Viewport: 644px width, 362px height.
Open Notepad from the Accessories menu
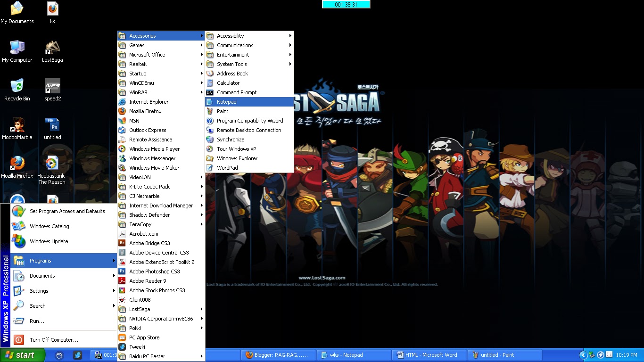tap(249, 102)
